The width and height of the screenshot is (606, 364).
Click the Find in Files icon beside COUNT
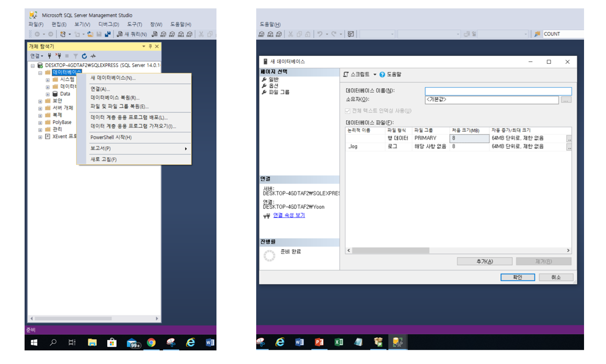point(537,34)
